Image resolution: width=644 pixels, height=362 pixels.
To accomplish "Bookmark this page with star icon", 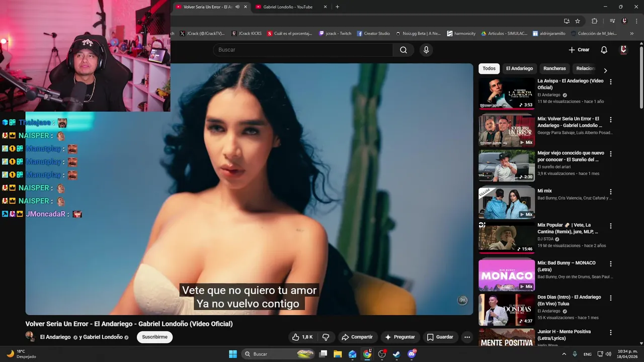I will [x=578, y=21].
